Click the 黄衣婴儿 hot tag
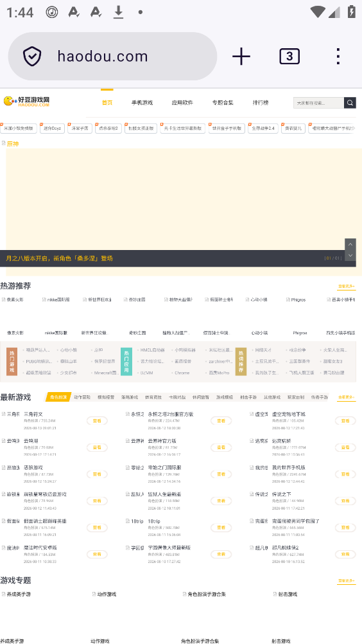Screen dimensions: 362x644 [293, 128]
